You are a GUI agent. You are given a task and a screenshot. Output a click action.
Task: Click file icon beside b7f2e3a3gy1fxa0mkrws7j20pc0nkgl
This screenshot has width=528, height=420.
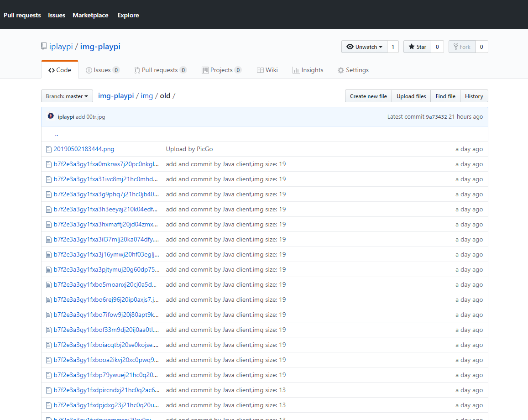(x=49, y=164)
